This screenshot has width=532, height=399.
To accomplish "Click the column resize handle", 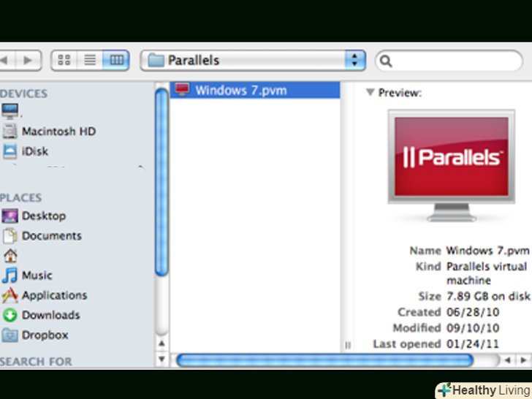I will (348, 345).
